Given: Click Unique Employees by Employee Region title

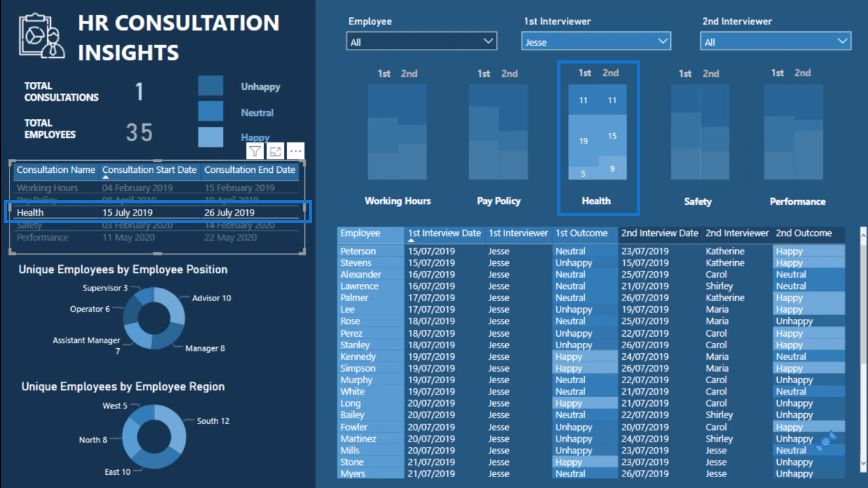Looking at the screenshot, I should [x=123, y=386].
